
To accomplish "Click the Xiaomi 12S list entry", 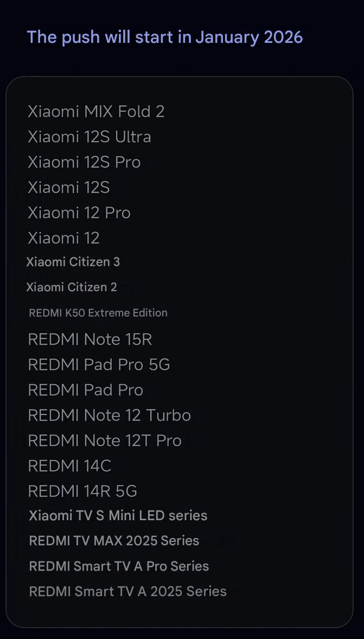I will point(69,188).
